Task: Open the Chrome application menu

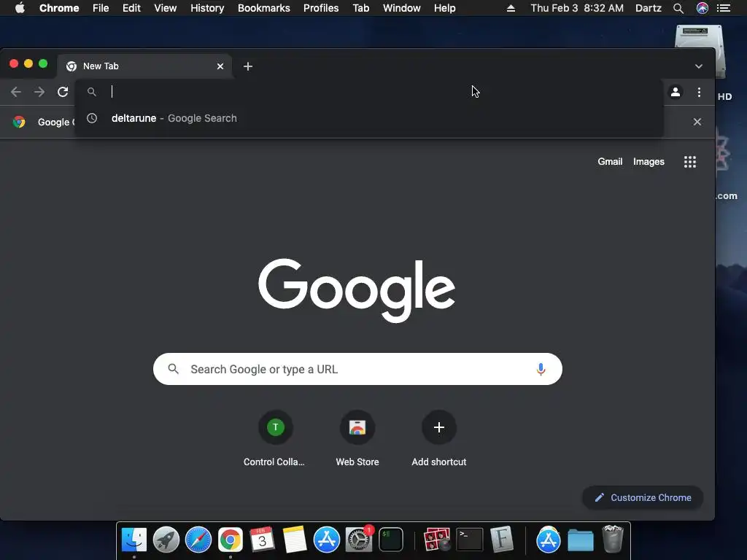Action: [59, 8]
